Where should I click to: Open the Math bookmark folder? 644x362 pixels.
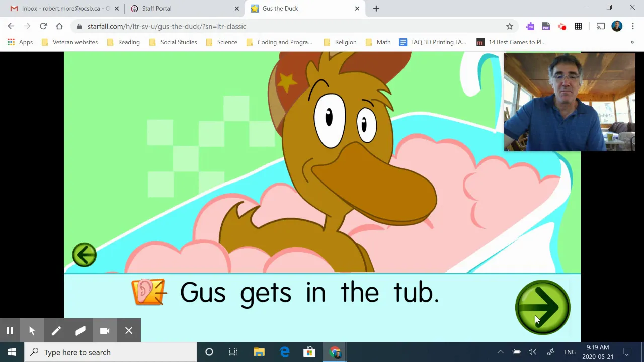pos(378,42)
